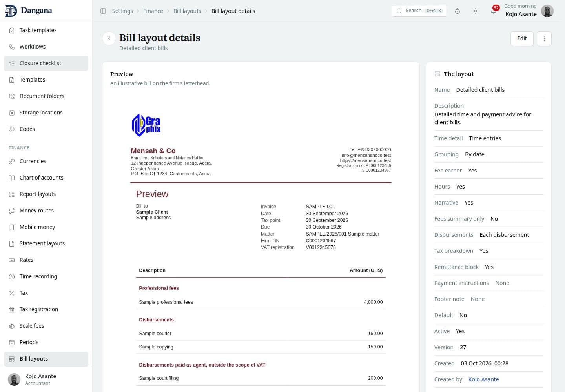Open Rates in sidebar
Screen dimensions: 565x392
(46, 260)
